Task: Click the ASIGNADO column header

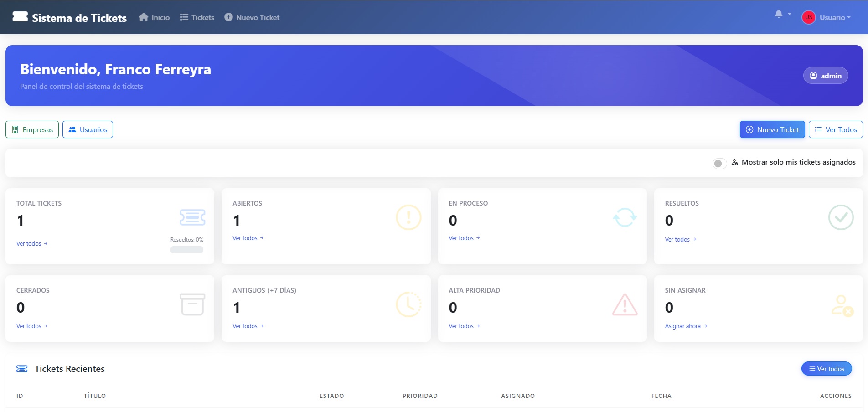Action: [x=518, y=396]
